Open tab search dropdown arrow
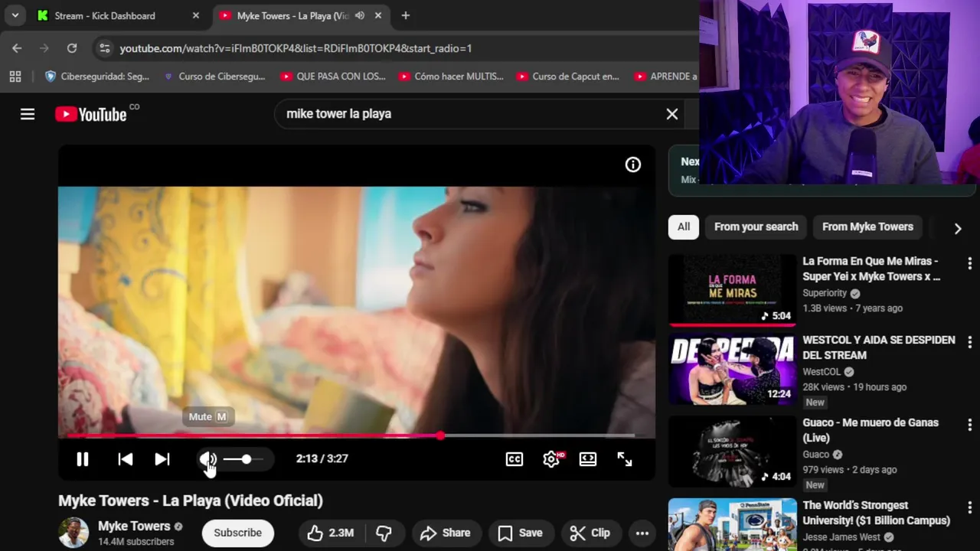Screen dimensions: 980x551 click(x=15, y=15)
